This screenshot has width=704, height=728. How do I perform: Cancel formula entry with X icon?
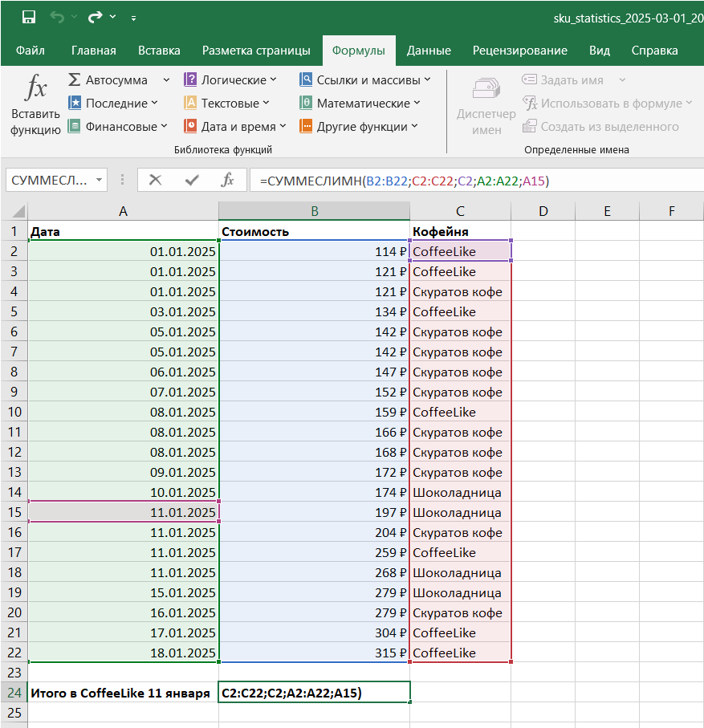(x=155, y=181)
